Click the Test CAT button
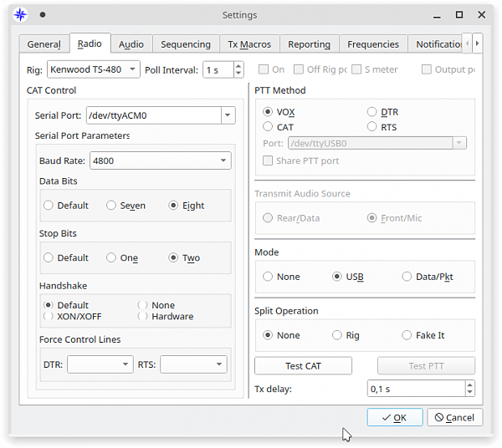This screenshot has width=502, height=448. 303,366
